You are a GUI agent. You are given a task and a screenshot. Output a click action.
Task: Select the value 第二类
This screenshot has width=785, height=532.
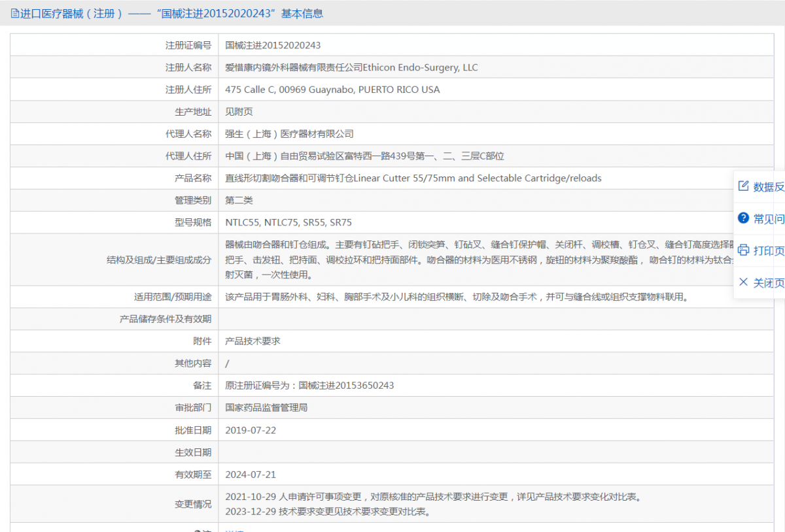tap(239, 201)
